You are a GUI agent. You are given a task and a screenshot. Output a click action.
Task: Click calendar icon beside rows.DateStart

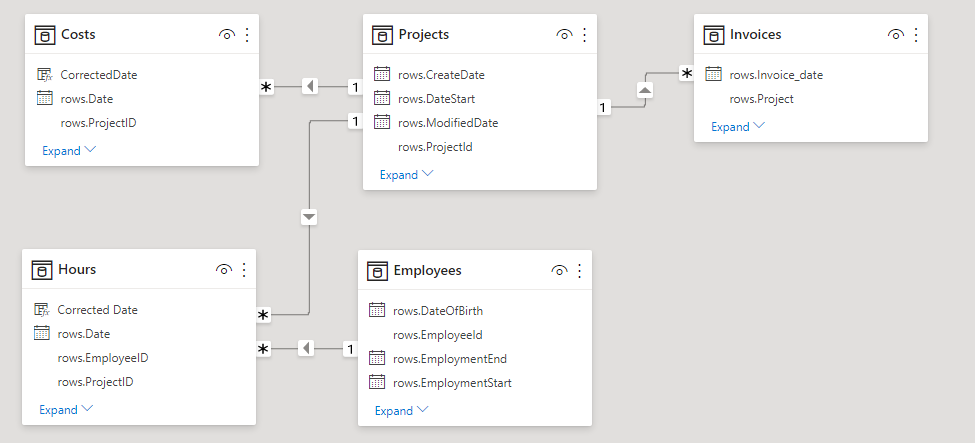tap(382, 98)
